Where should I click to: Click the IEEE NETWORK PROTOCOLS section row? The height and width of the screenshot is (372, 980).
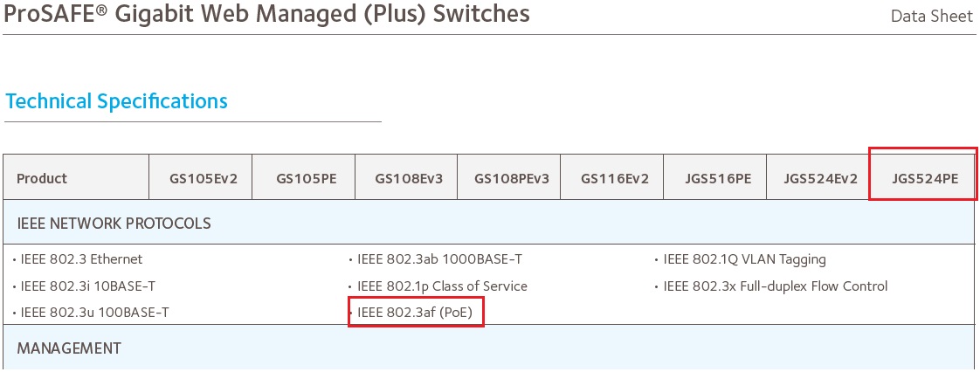tap(489, 223)
